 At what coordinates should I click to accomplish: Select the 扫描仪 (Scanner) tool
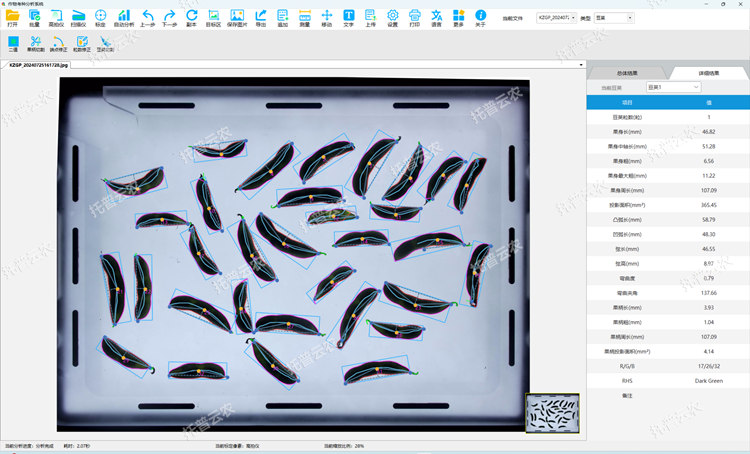tap(78, 17)
